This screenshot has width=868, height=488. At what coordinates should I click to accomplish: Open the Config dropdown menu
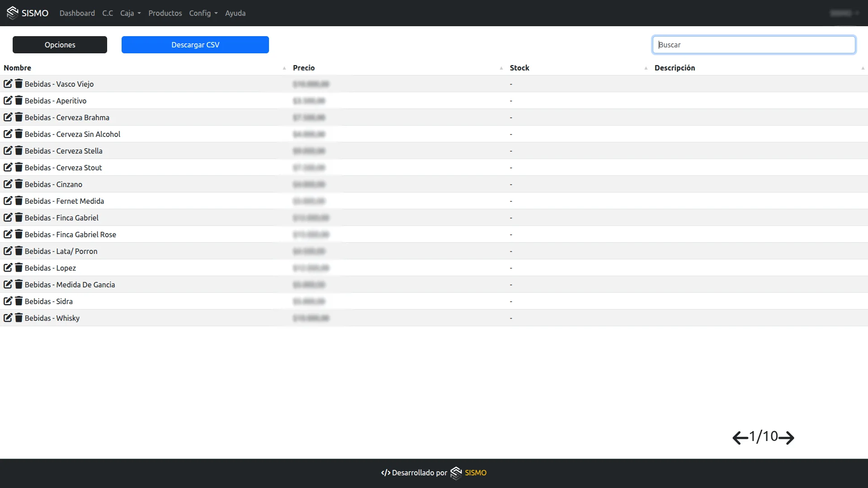click(203, 13)
